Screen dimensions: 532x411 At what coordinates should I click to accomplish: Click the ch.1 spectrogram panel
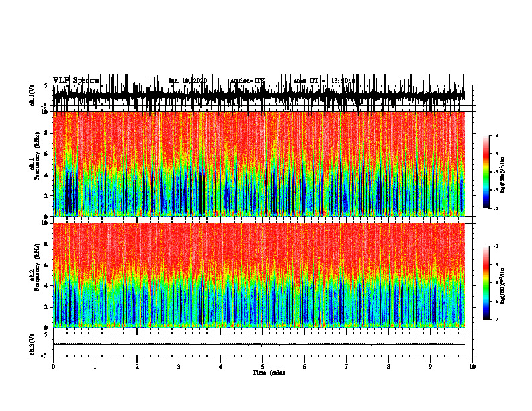(x=259, y=164)
